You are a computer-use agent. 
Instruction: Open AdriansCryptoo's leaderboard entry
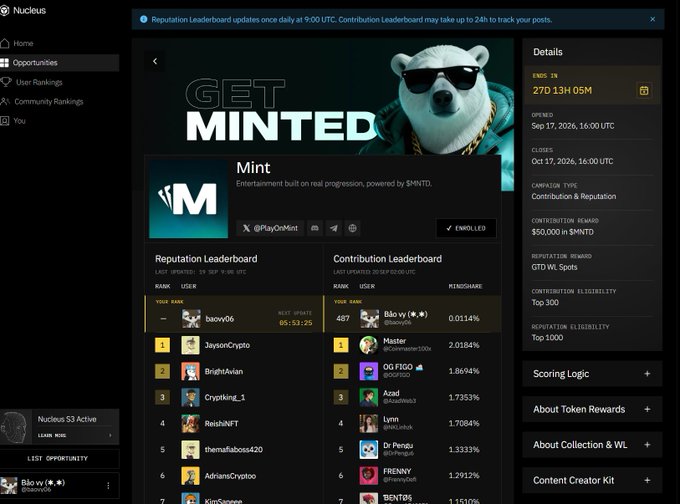234,476
